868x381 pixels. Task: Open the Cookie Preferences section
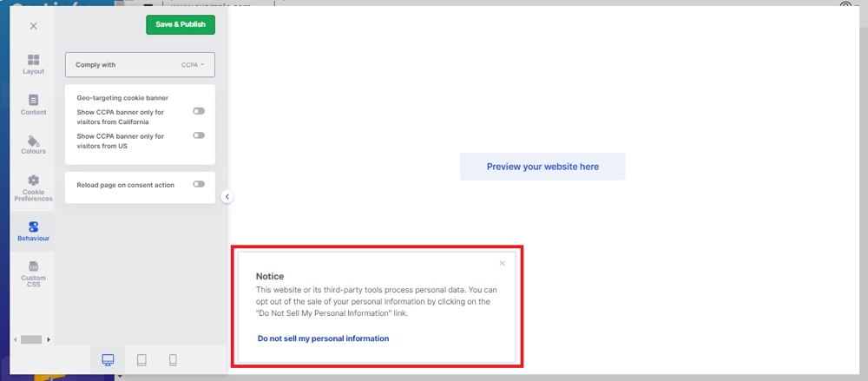[33, 188]
